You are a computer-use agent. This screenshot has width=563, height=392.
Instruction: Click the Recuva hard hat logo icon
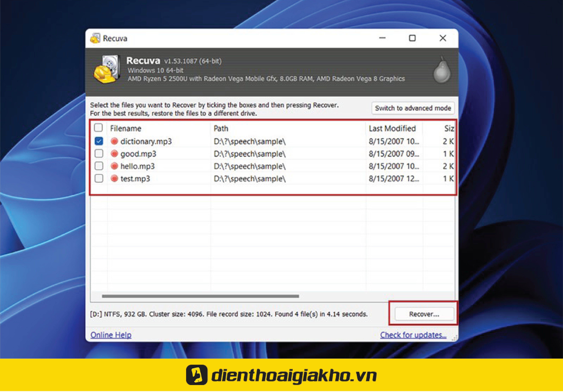point(107,69)
